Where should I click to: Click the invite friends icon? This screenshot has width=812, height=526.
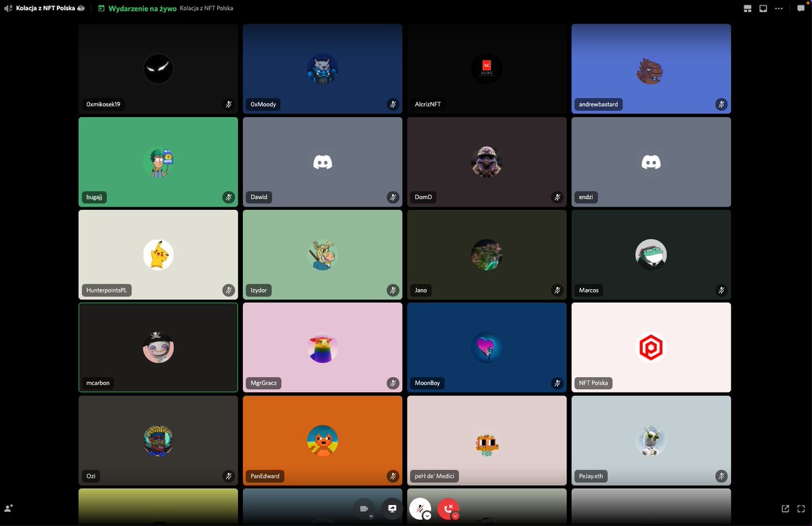9,508
